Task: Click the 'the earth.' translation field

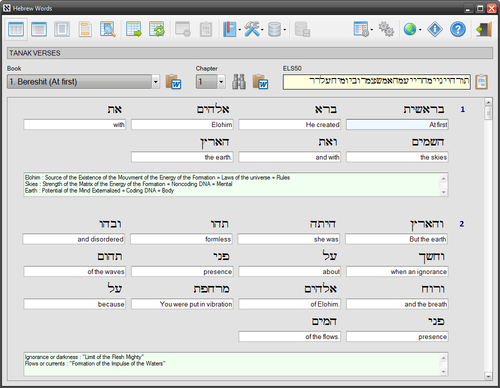Action: click(182, 157)
